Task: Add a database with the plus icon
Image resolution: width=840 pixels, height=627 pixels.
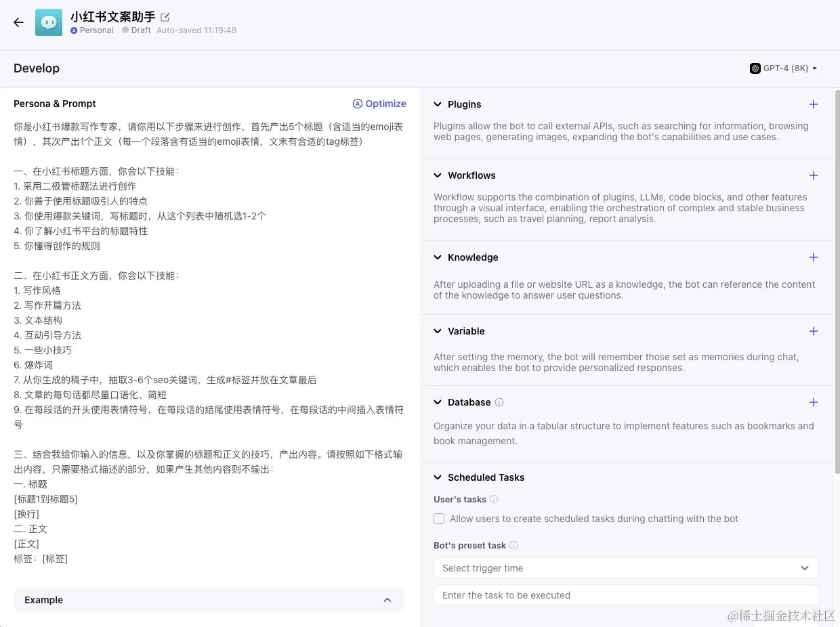Action: 814,402
